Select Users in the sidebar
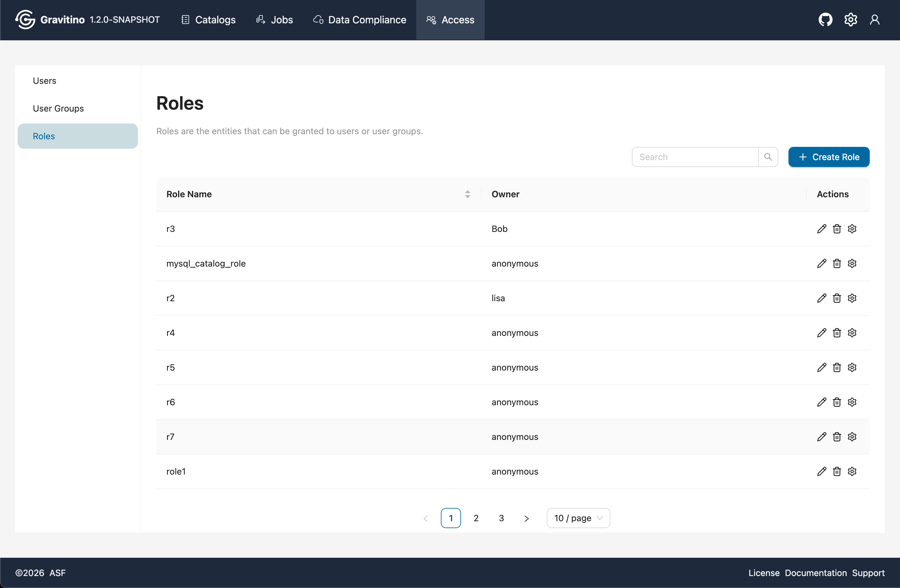900x588 pixels. pyautogui.click(x=44, y=81)
